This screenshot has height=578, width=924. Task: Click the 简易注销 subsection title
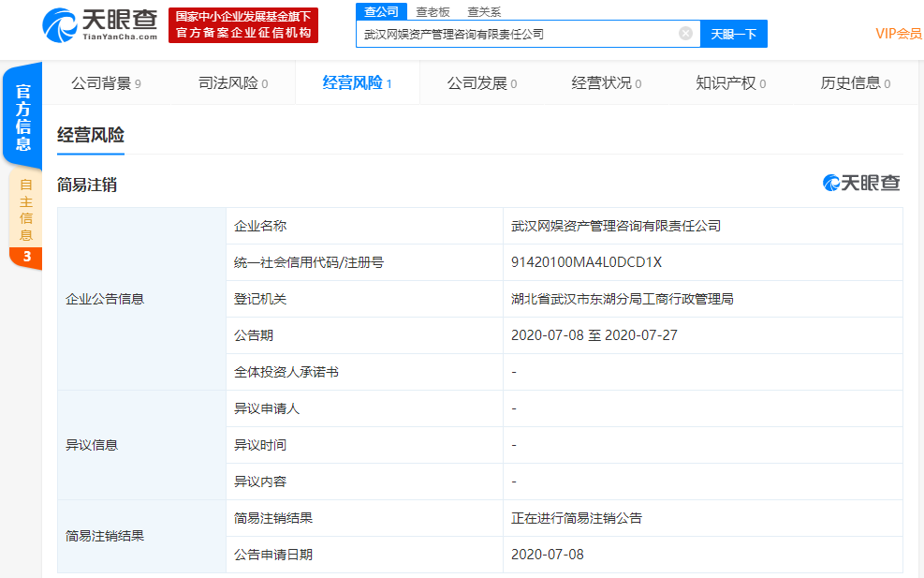click(87, 185)
